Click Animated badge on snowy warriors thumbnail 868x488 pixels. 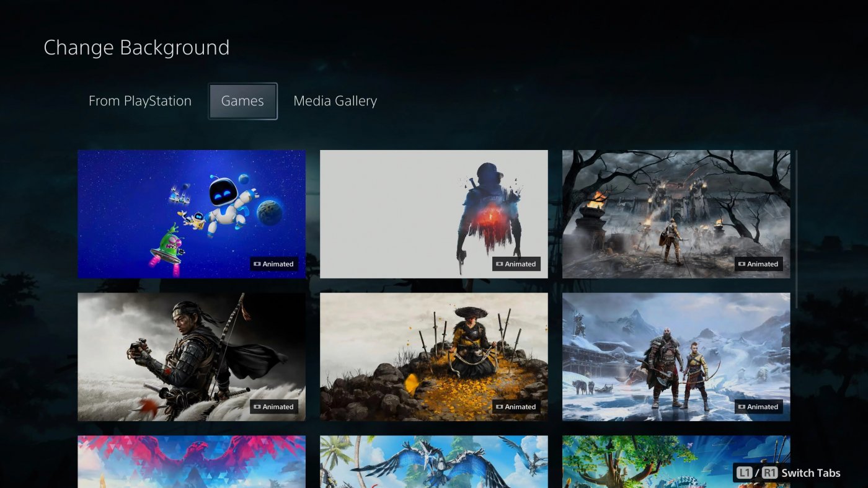coord(759,407)
